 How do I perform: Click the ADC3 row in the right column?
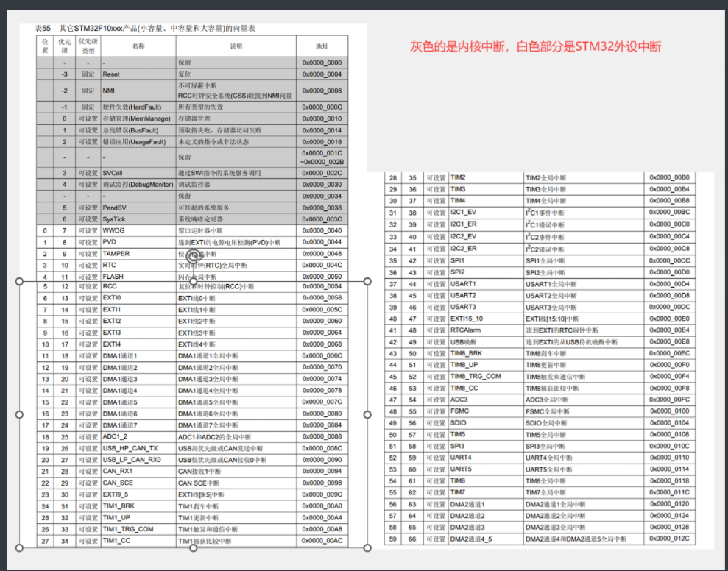click(x=464, y=399)
